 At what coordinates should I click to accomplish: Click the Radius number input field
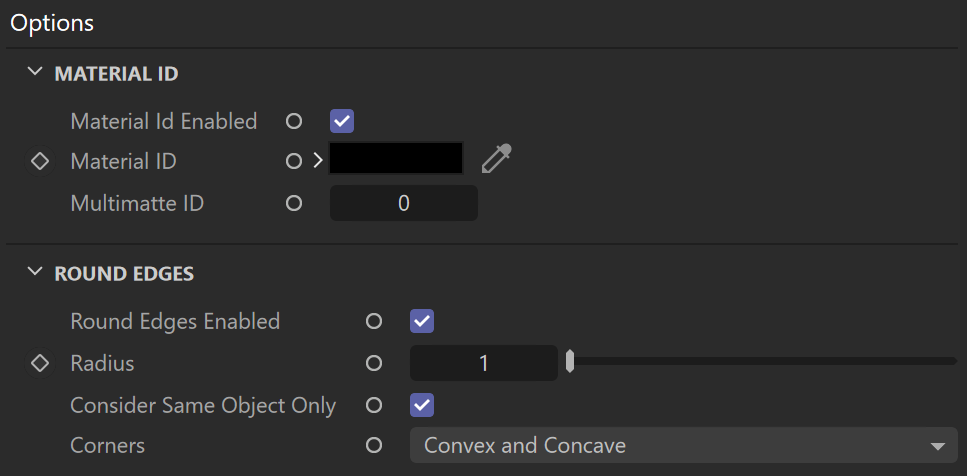[x=484, y=363]
